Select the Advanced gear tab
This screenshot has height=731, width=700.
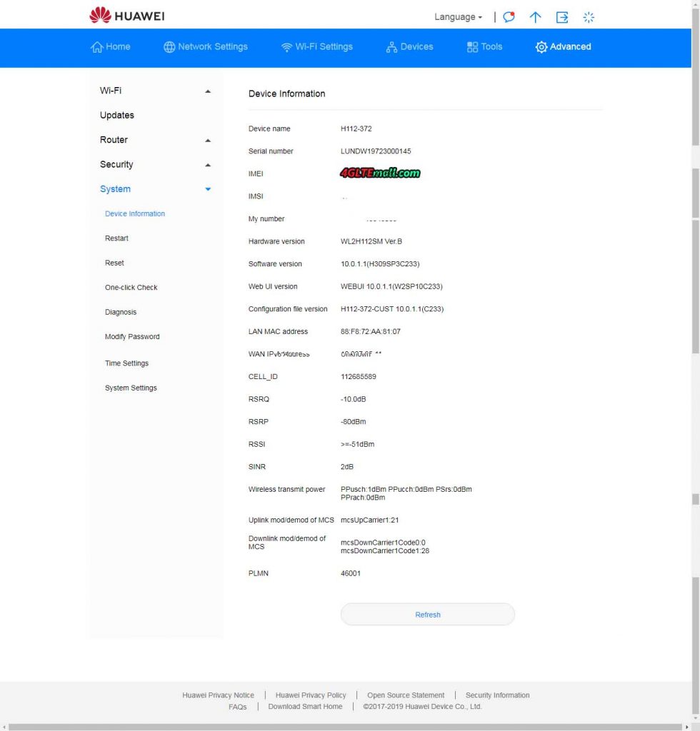point(563,46)
